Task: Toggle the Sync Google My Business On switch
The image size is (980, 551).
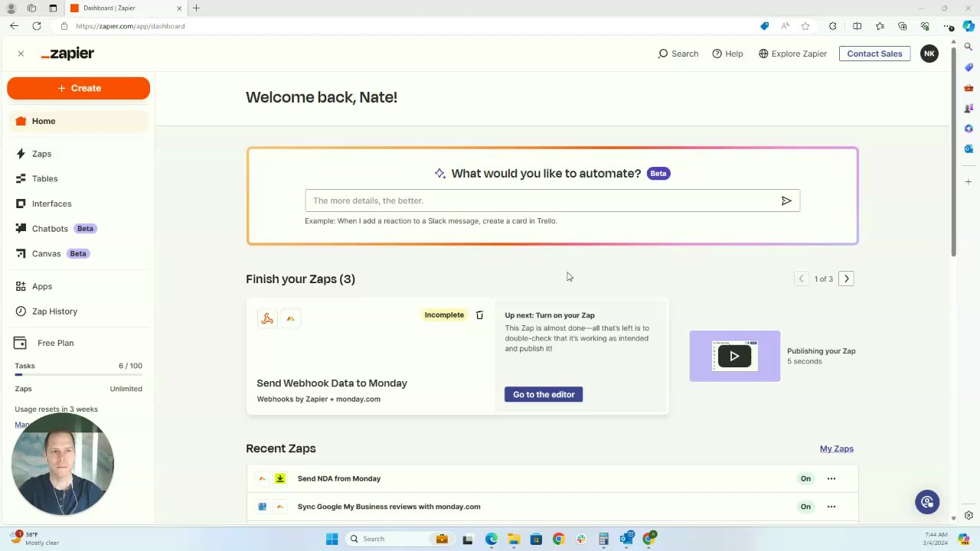Action: point(805,507)
